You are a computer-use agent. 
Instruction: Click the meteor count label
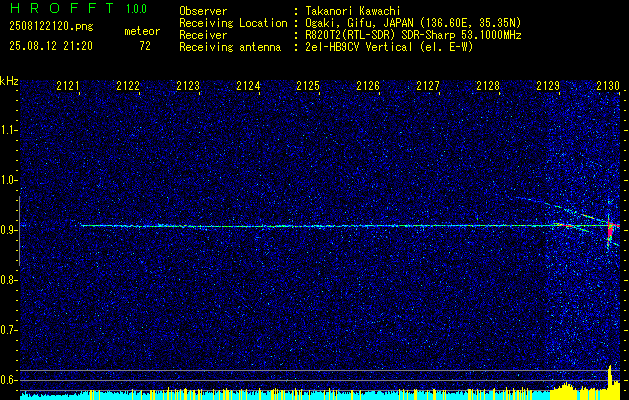coord(142,31)
